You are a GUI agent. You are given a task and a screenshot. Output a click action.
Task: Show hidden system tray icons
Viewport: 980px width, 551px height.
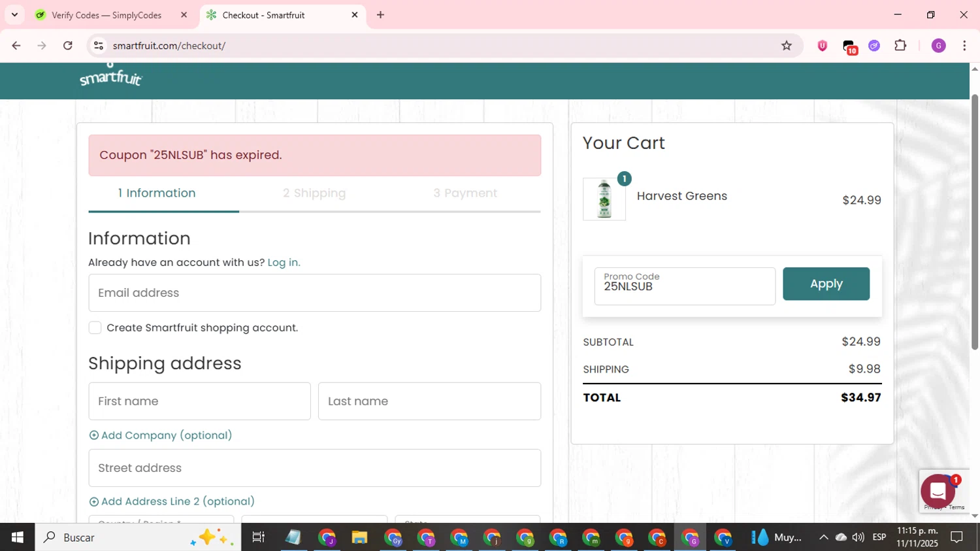point(823,537)
